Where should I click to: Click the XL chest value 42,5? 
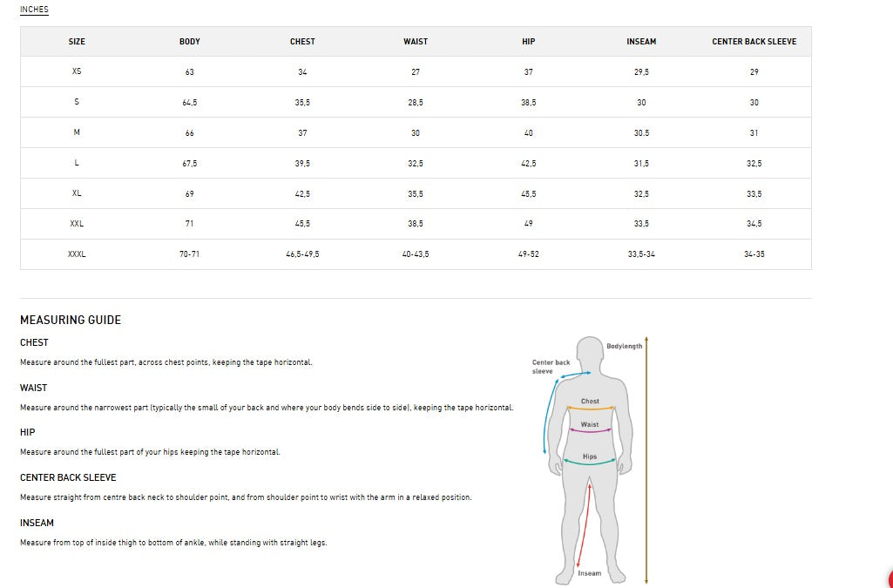tap(302, 194)
